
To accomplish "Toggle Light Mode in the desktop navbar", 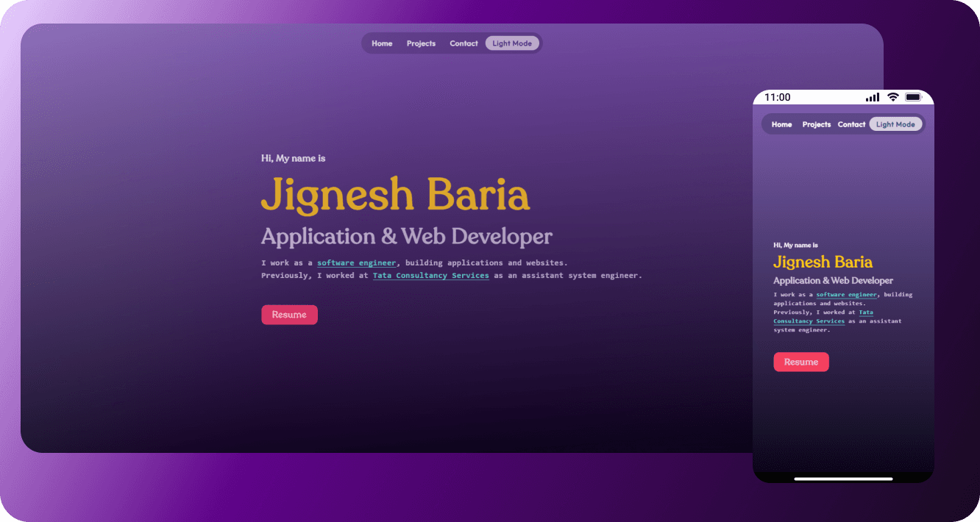I will (512, 43).
